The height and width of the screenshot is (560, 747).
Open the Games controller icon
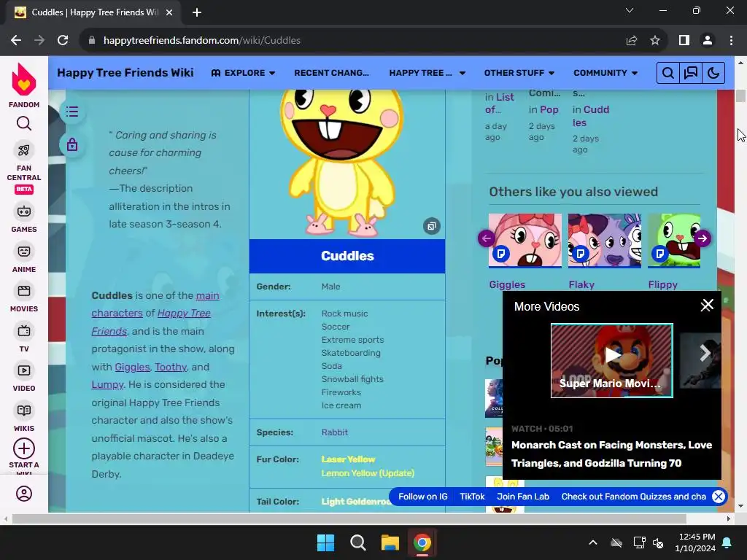[x=24, y=211]
